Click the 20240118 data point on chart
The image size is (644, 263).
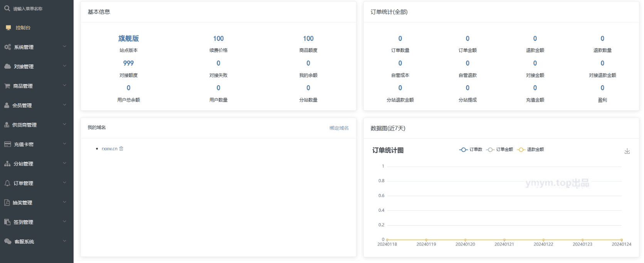click(x=387, y=240)
